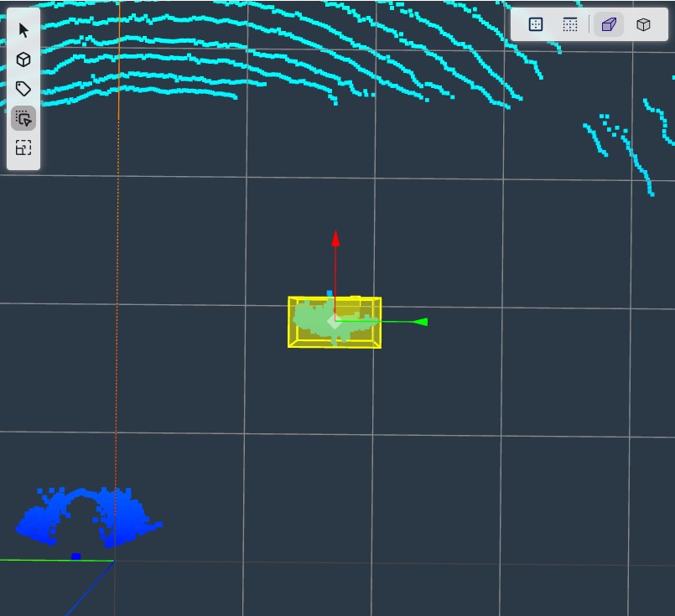Click the light green points inside yellow box

(312, 321)
